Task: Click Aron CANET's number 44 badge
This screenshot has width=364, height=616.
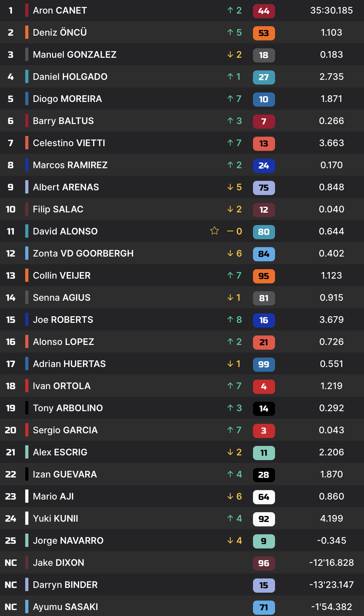Action: click(x=264, y=11)
